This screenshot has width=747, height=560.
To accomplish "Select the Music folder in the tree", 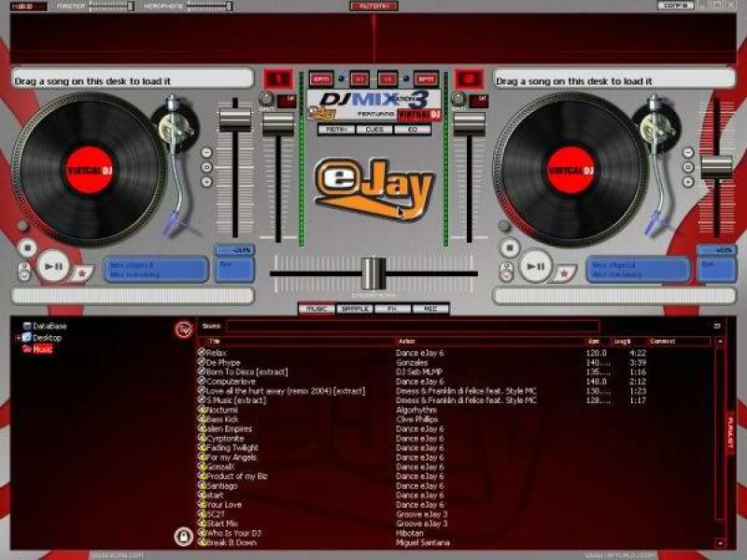I will [x=43, y=349].
